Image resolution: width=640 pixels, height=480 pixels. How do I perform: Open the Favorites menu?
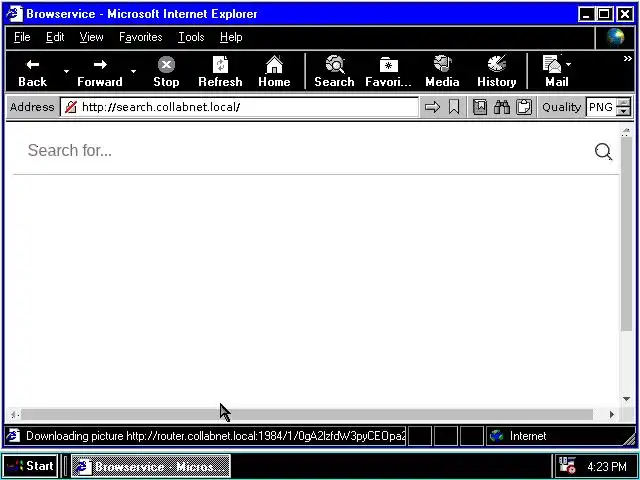(x=140, y=37)
